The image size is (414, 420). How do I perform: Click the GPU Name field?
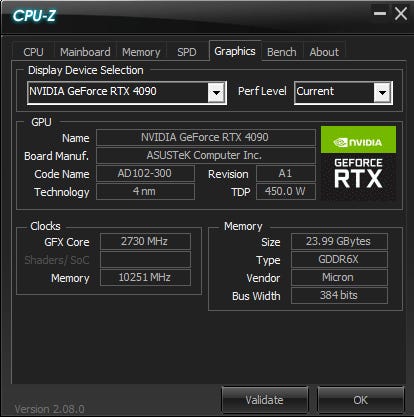point(206,137)
